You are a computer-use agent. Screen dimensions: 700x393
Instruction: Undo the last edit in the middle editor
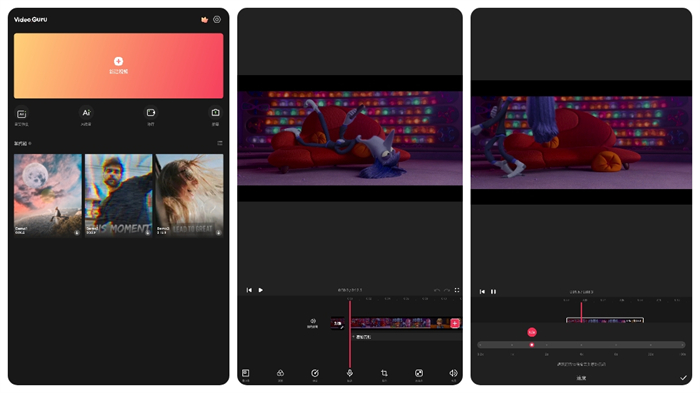(x=437, y=290)
